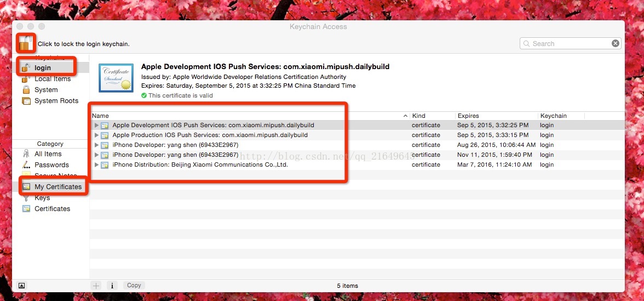This screenshot has width=644, height=301.
Task: Click the Keychain Access window title
Action: click(x=318, y=27)
